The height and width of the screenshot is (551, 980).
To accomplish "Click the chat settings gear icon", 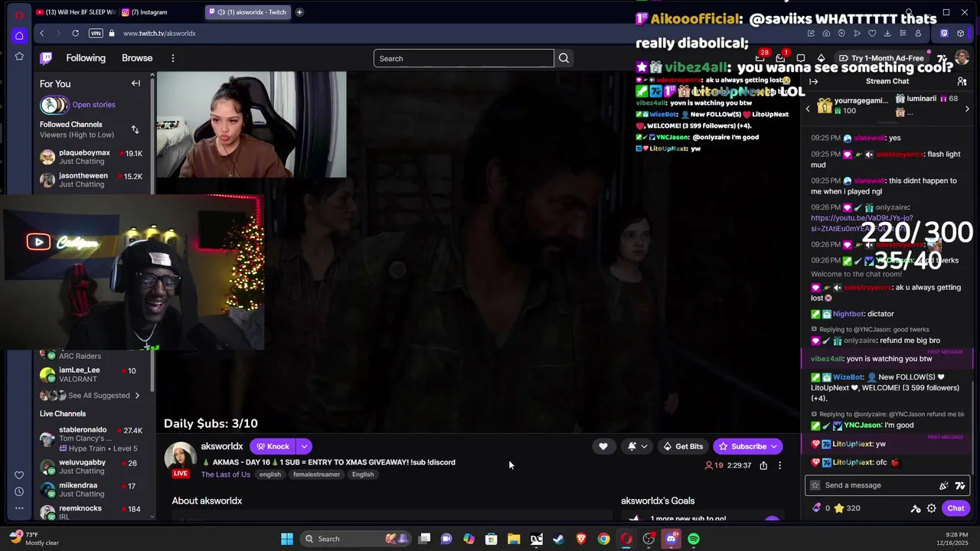I will (x=931, y=508).
